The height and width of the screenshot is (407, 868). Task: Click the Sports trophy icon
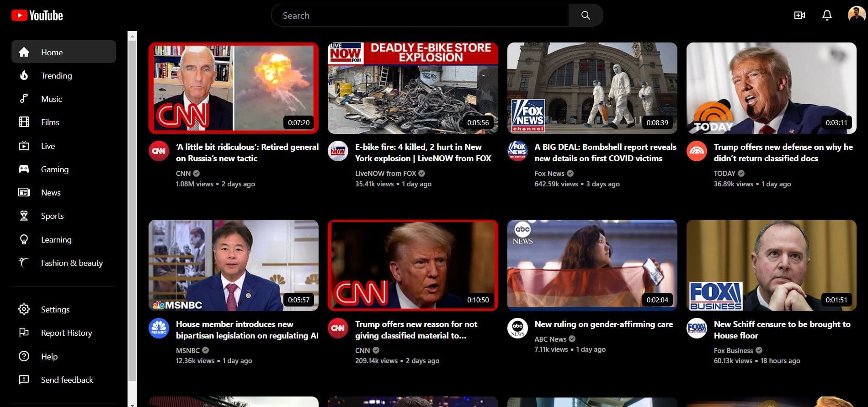click(x=24, y=216)
